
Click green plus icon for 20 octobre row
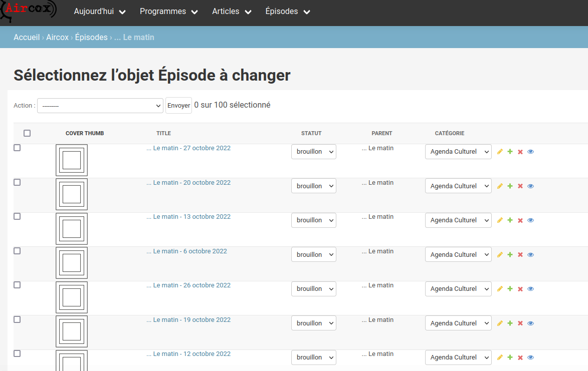tap(510, 186)
